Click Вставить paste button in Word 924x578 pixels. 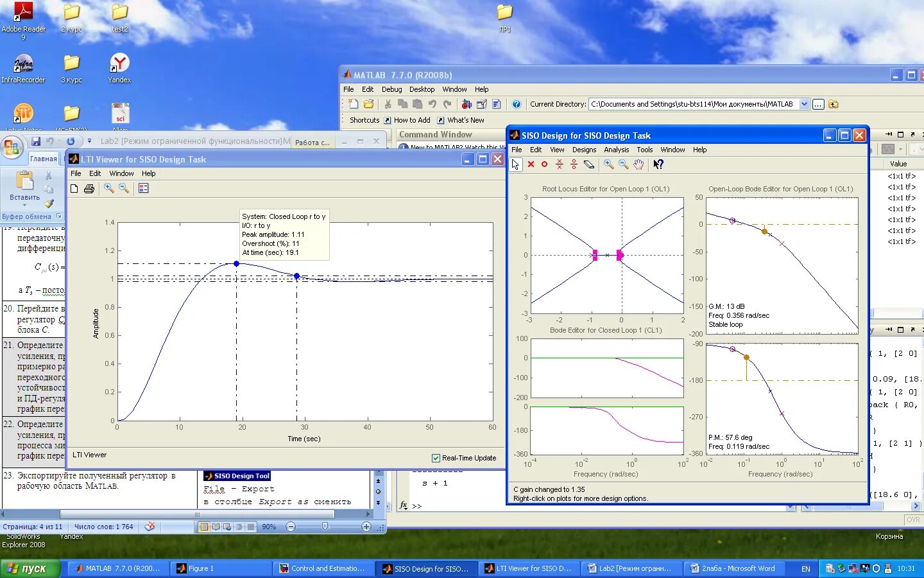[x=24, y=186]
